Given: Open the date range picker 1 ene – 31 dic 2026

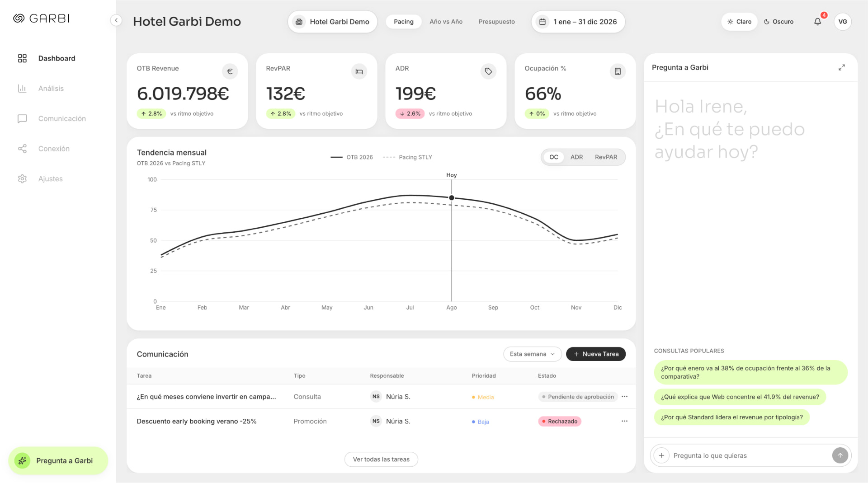Looking at the screenshot, I should click(578, 22).
